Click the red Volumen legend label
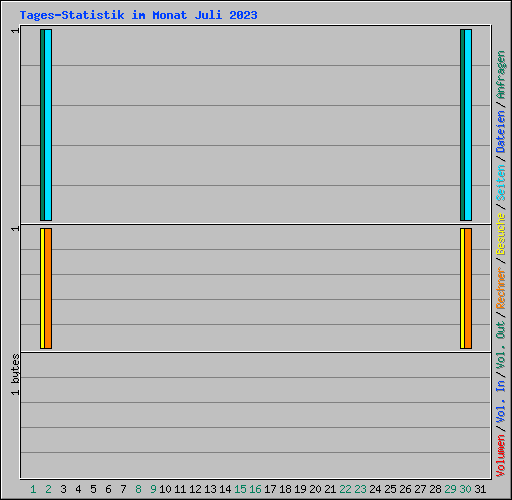This screenshot has height=500, width=512. tap(501, 455)
